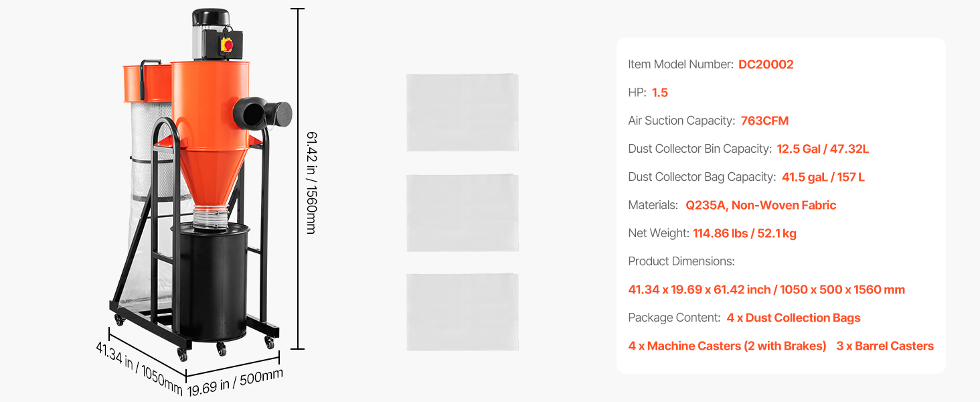Click the 3 x Barrel Casters text

click(884, 346)
